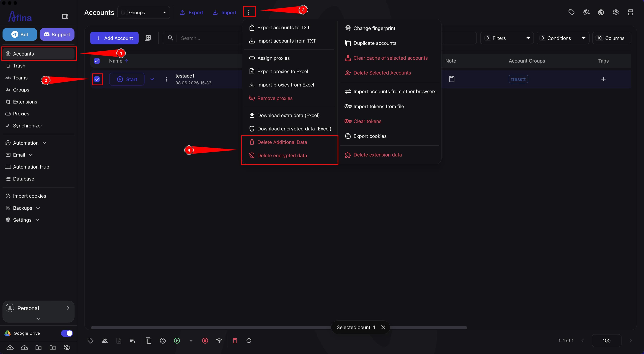Click the cookie globe icon in top toolbar
644x354 pixels.
click(586, 13)
